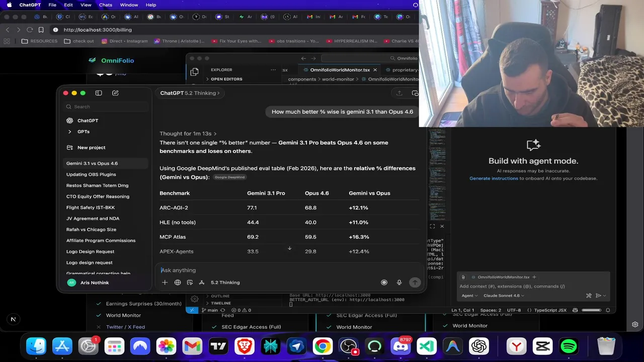Open CTO Equity Offer Reasoning chat
Image resolution: width=644 pixels, height=362 pixels.
(106, 197)
